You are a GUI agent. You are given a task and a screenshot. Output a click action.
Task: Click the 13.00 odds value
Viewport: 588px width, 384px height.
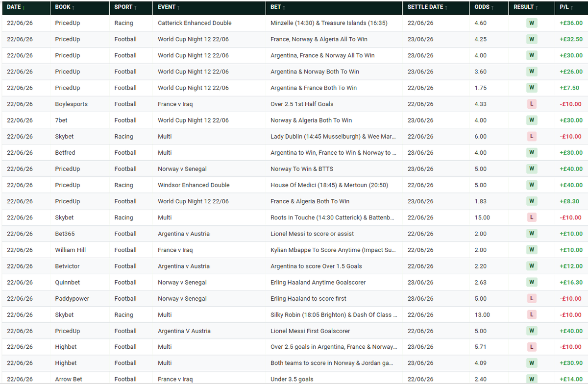click(x=482, y=314)
